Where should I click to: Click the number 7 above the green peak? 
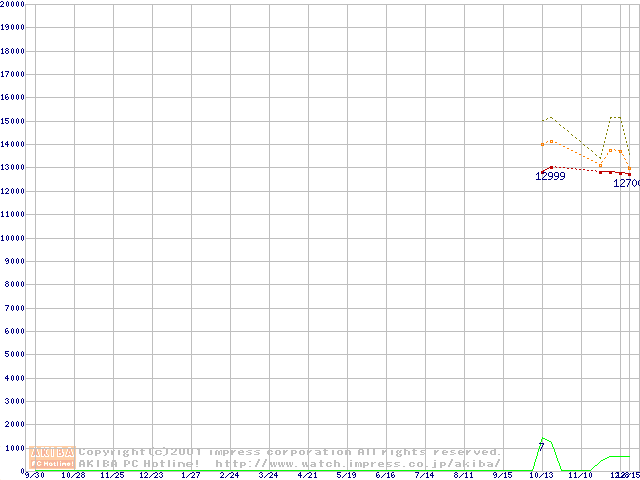541,446
